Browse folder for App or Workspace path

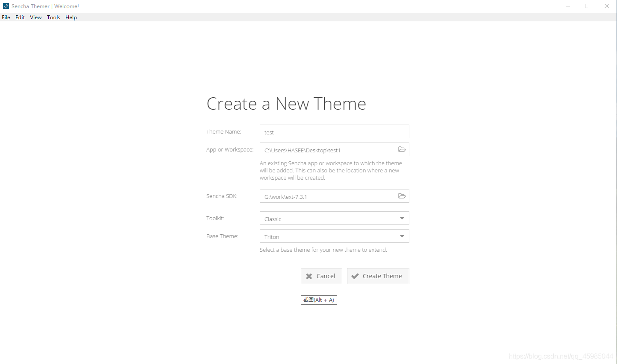pyautogui.click(x=402, y=149)
